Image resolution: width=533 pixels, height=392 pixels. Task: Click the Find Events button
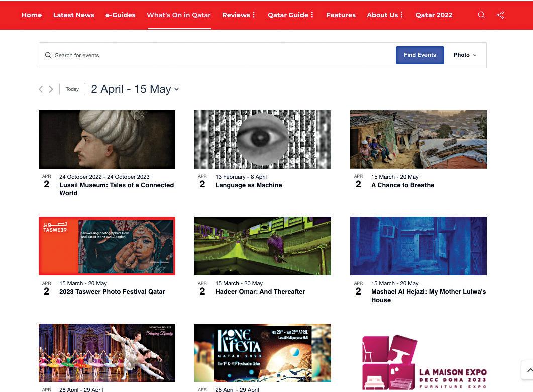(420, 55)
